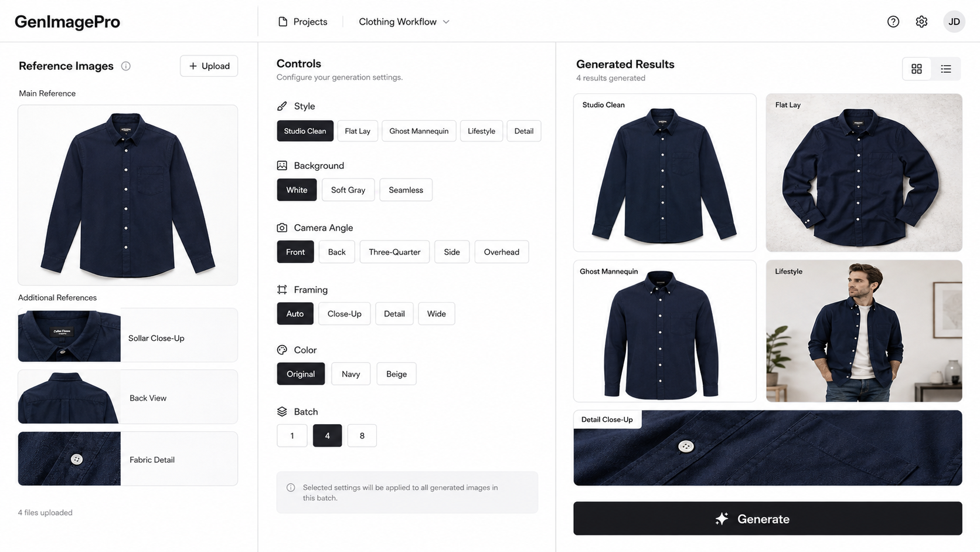Click the Projects document icon
Viewport: 980px width, 552px height.
[x=283, y=22]
